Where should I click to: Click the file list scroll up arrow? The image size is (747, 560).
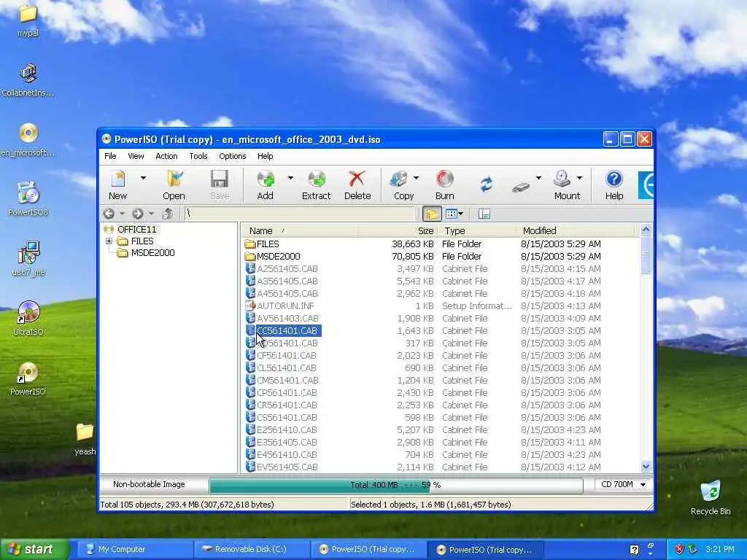tap(646, 230)
